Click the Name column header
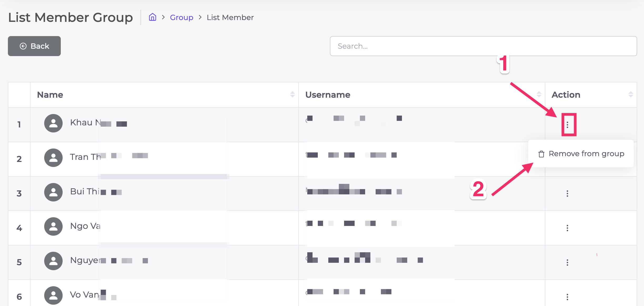 tap(50, 95)
